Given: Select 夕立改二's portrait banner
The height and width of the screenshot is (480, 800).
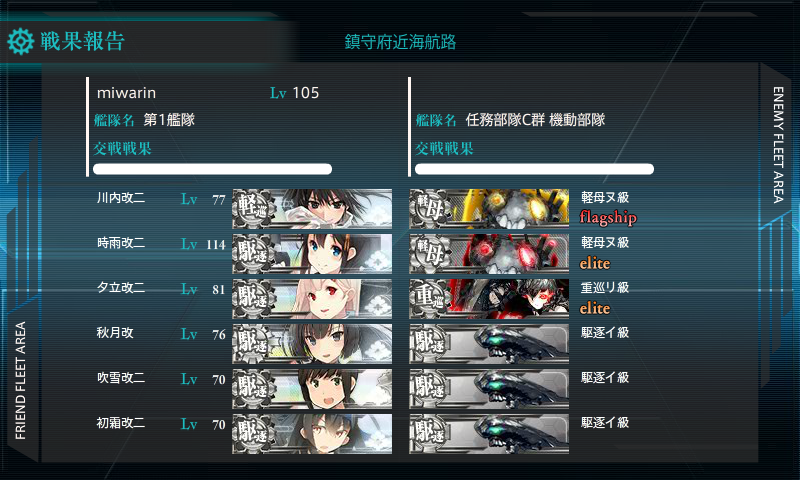Looking at the screenshot, I should (x=312, y=298).
